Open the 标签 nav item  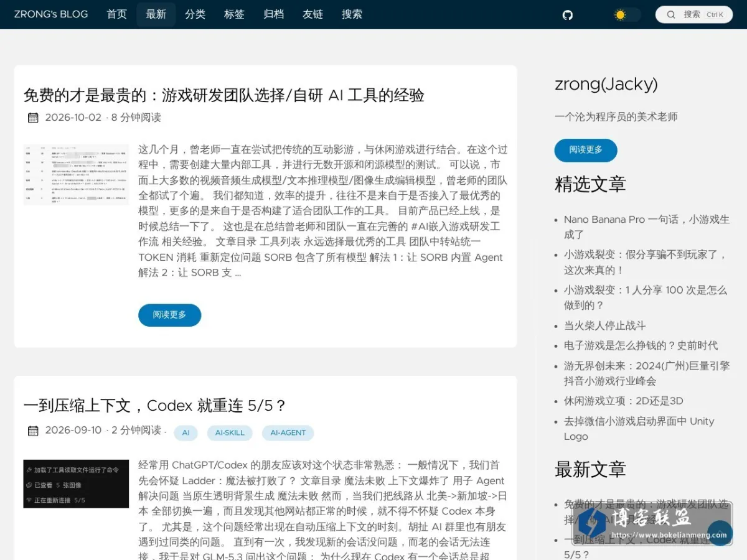click(235, 14)
